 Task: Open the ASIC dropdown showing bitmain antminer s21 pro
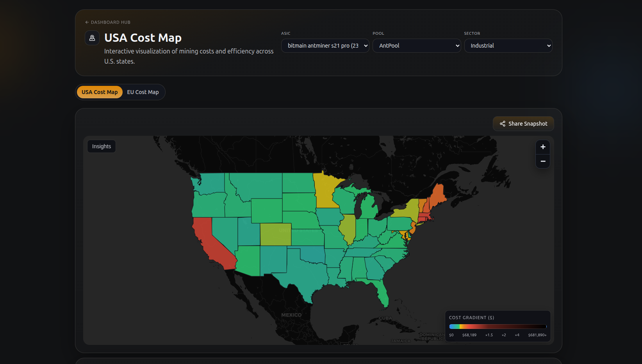pos(325,46)
